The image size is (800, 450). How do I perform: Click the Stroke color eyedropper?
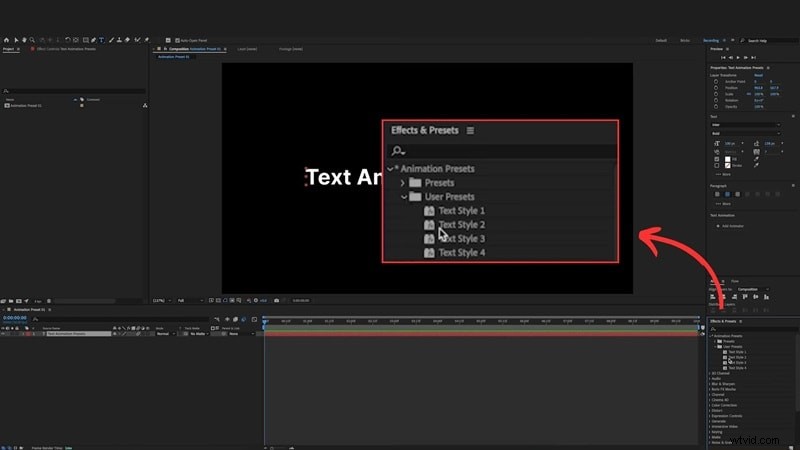[757, 165]
